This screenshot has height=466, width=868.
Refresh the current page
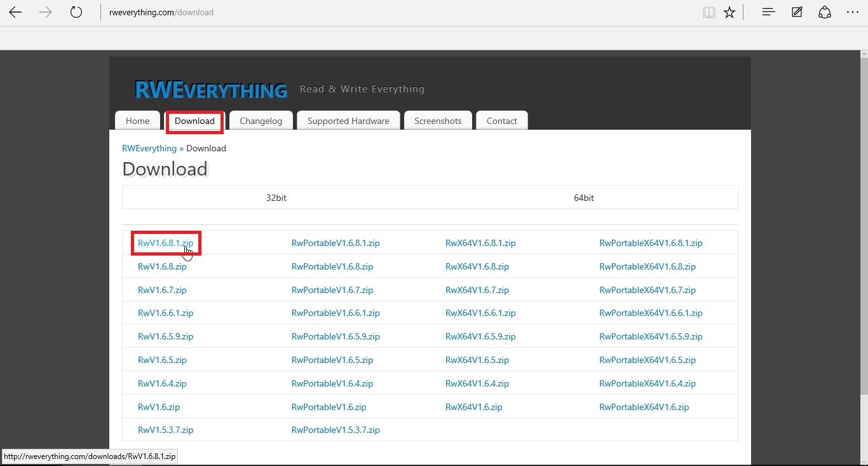click(x=76, y=12)
